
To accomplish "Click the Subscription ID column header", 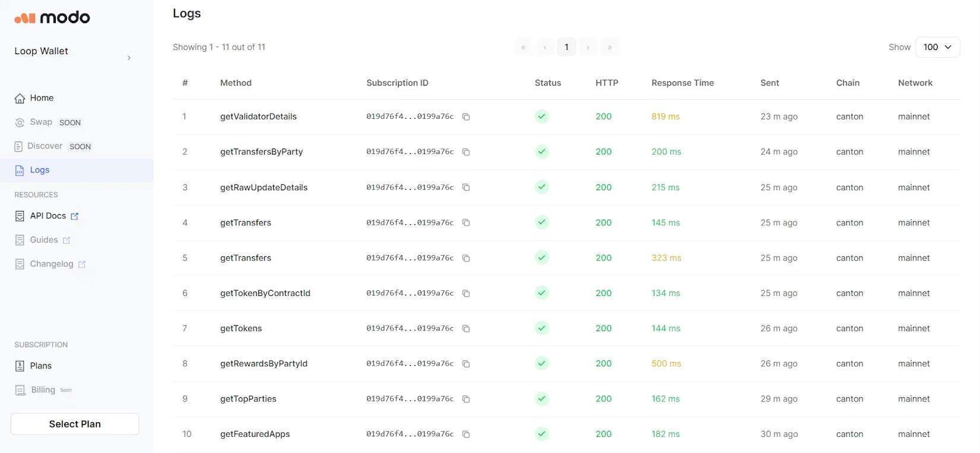I will pos(397,83).
